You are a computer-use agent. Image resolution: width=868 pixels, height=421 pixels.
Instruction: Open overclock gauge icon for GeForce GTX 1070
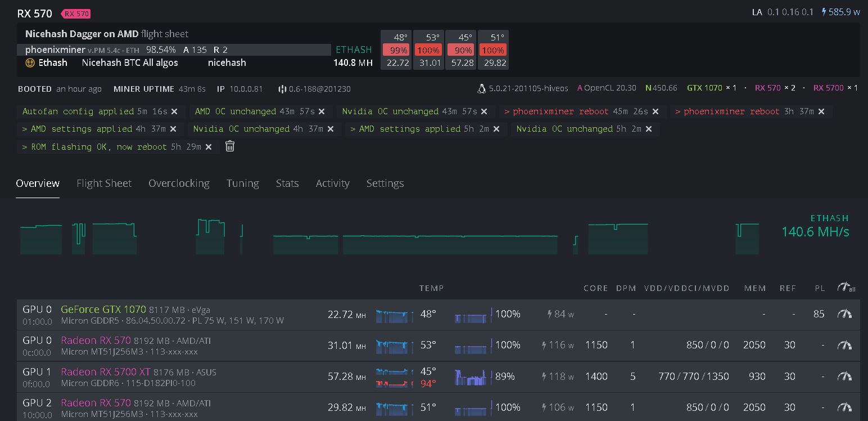(x=844, y=314)
